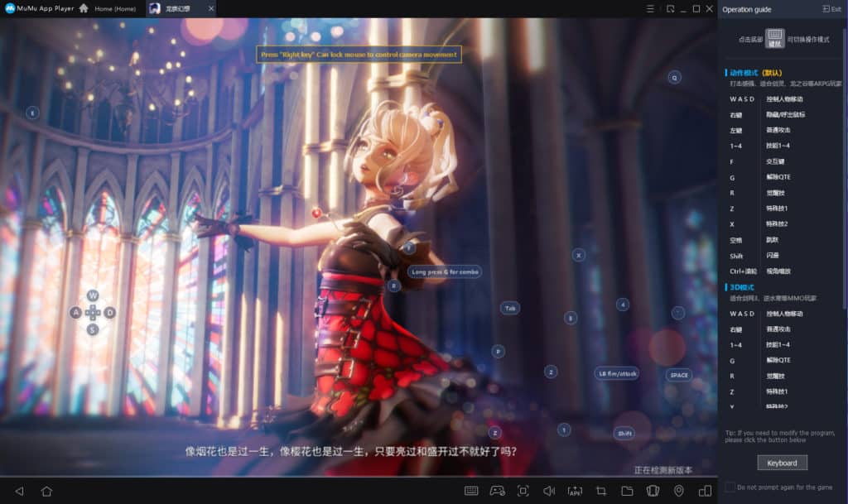The height and width of the screenshot is (504, 848).
Task: Open the multi-instance window icon
Action: (x=705, y=491)
